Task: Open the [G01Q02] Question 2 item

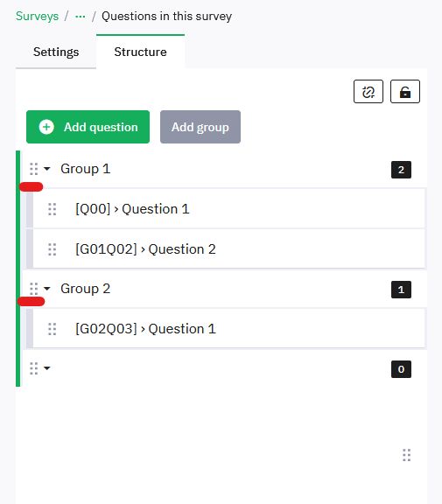Action: click(x=228, y=249)
